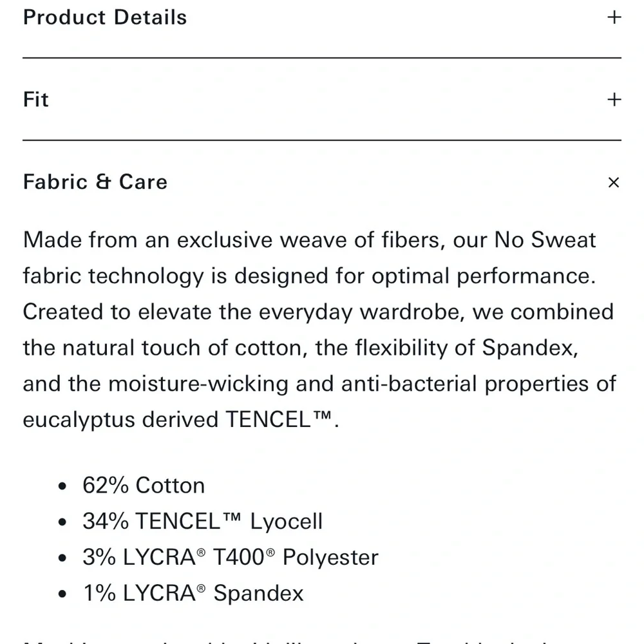Screen dimensions: 644x644
Task: Expand the Fit accordion heading
Action: [35, 99]
